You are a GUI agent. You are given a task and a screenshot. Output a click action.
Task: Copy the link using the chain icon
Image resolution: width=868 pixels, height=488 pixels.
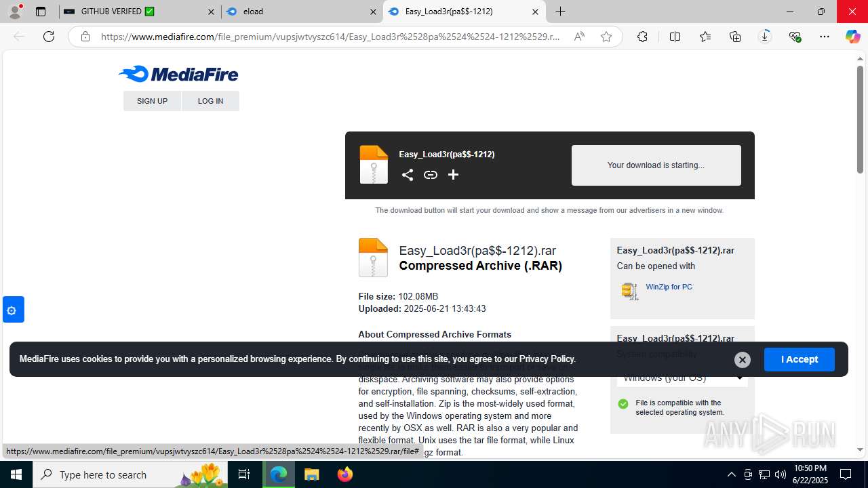[431, 175]
